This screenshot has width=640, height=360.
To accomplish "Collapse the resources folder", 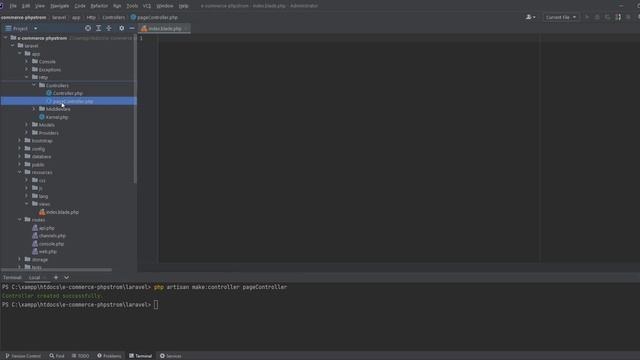I will click(20, 173).
